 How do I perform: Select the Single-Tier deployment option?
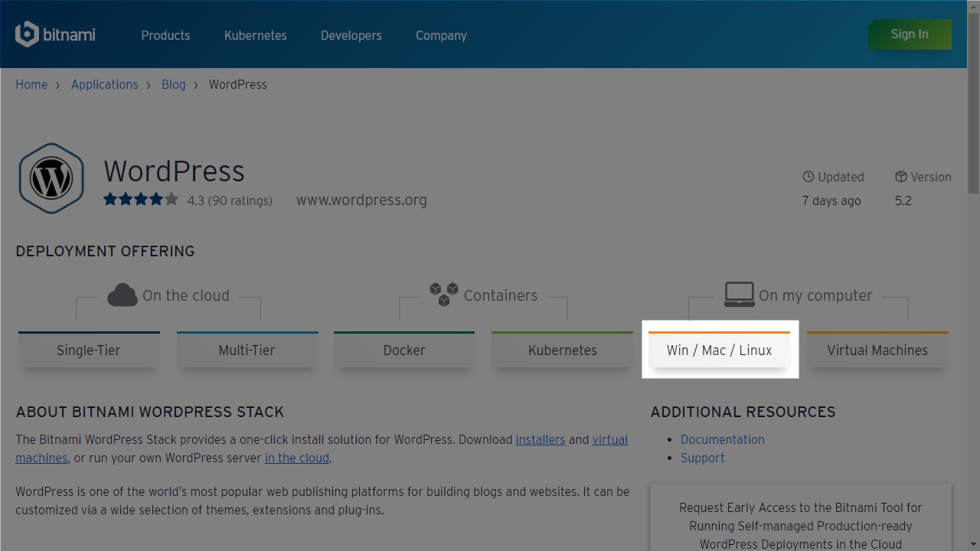[x=89, y=350]
